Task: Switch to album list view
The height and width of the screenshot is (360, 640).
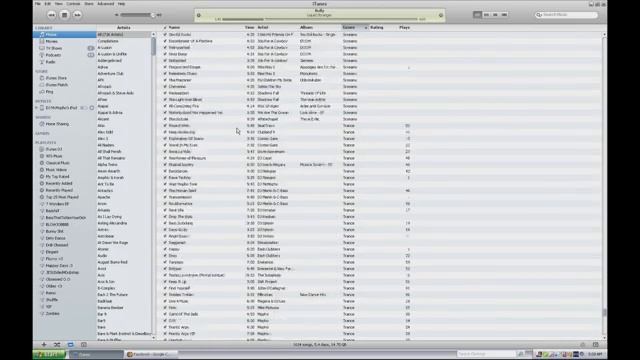Action: click(486, 15)
